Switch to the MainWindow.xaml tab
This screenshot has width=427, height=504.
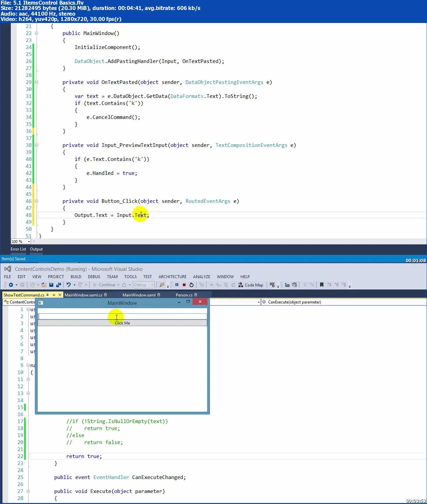point(139,295)
